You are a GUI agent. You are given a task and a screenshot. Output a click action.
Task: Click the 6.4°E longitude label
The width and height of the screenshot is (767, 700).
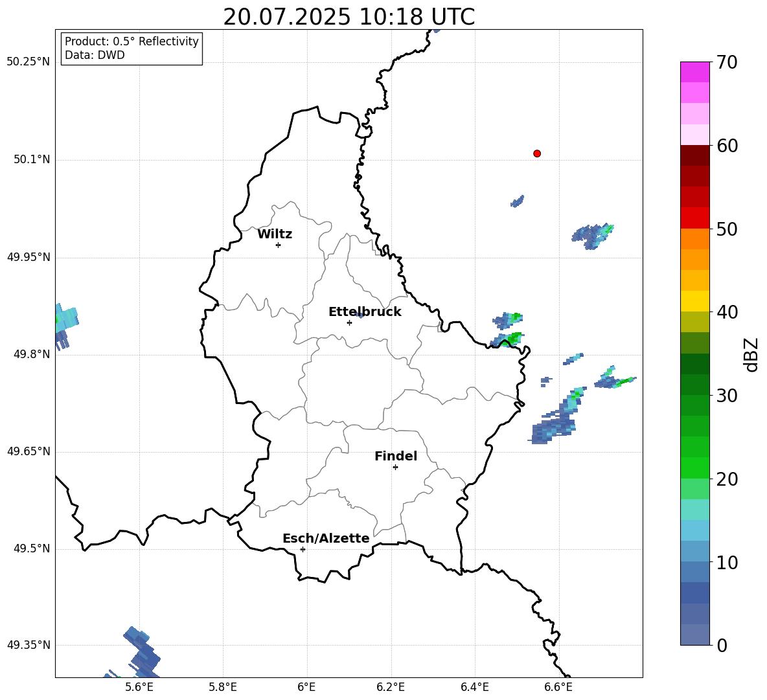(x=474, y=687)
